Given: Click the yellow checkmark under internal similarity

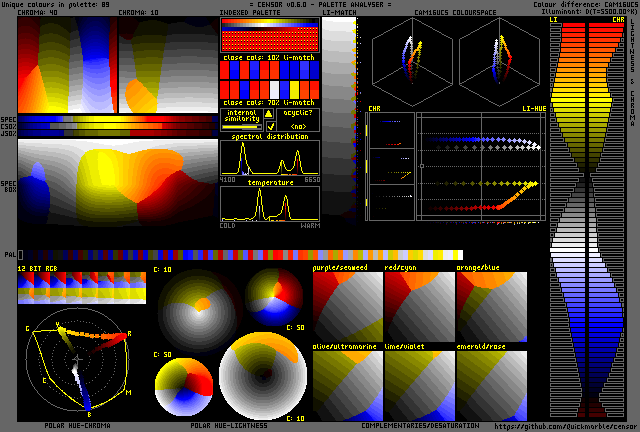Looking at the screenshot, I should 270,127.
